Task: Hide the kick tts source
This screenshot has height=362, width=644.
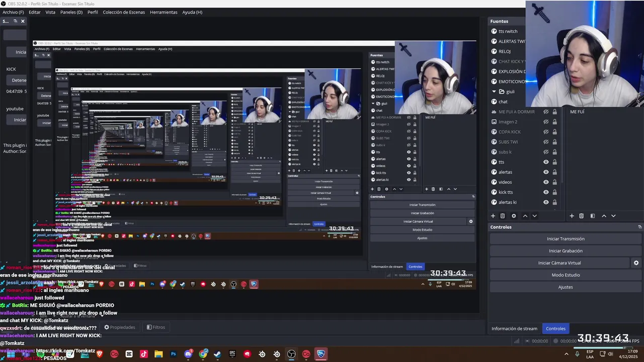Action: pos(546,192)
